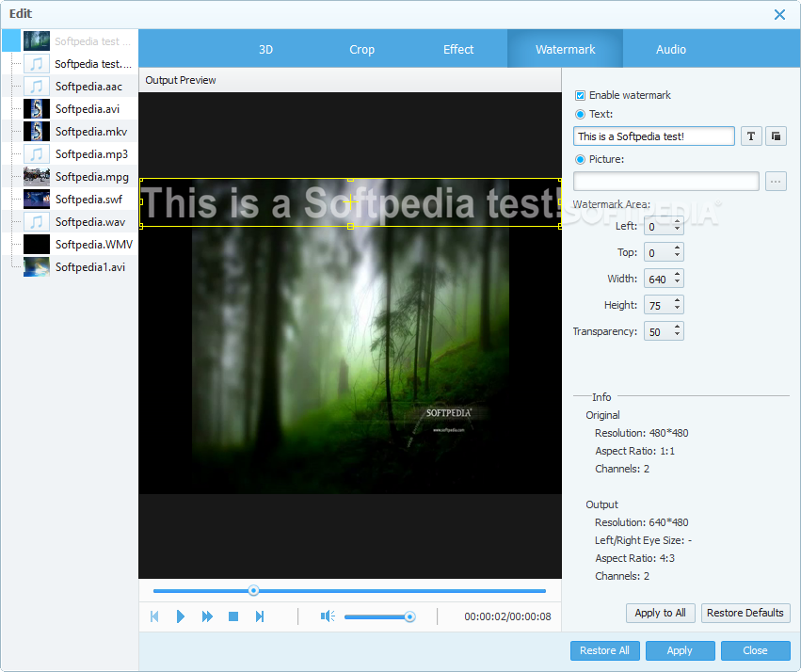Select the Text watermark radio button
Screen dimensions: 801x672
pos(580,114)
